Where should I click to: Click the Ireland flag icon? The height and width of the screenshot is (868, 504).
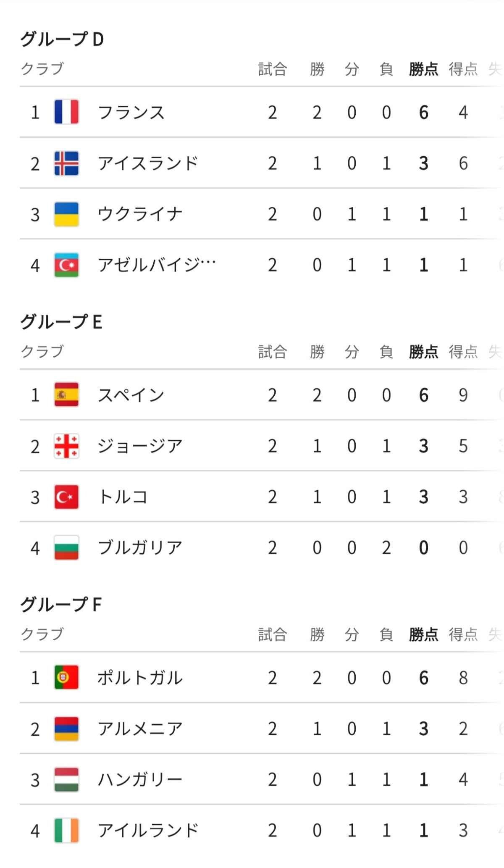click(x=66, y=831)
